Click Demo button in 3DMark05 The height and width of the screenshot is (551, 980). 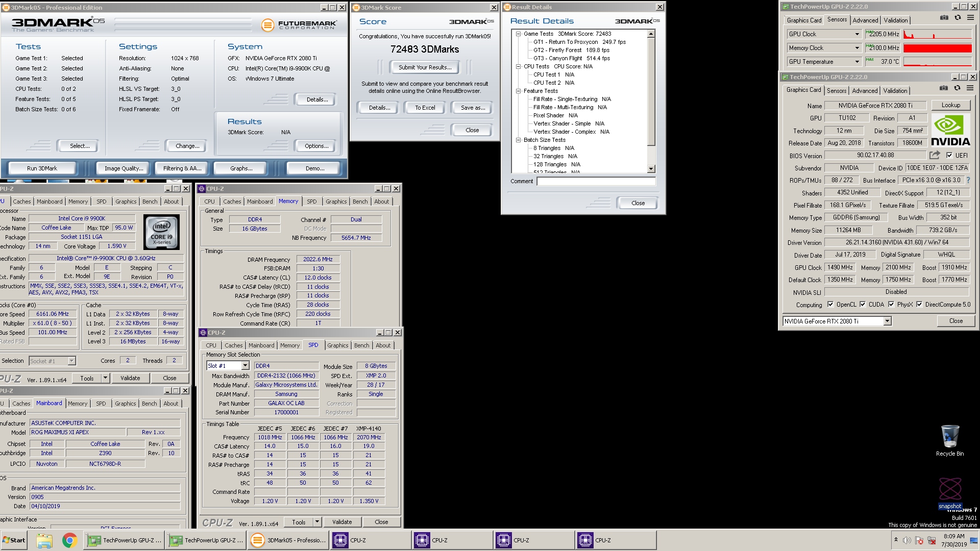pos(315,168)
